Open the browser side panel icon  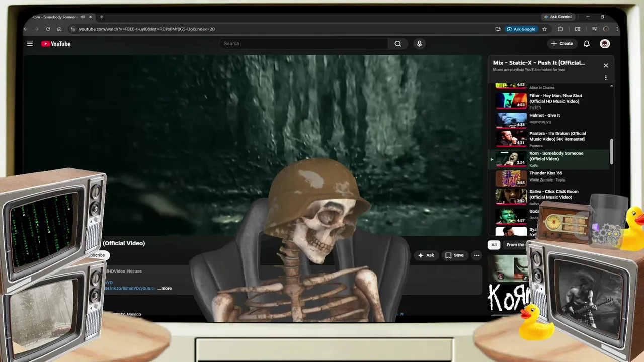click(578, 29)
